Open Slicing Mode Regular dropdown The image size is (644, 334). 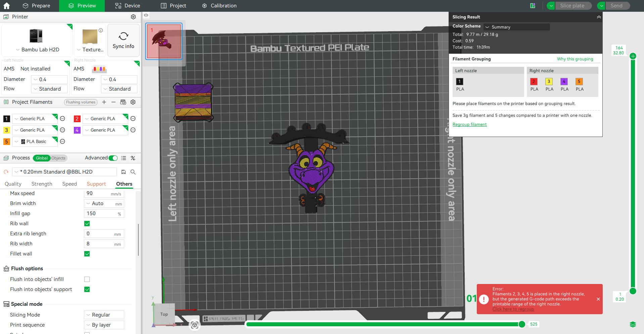coord(104,315)
